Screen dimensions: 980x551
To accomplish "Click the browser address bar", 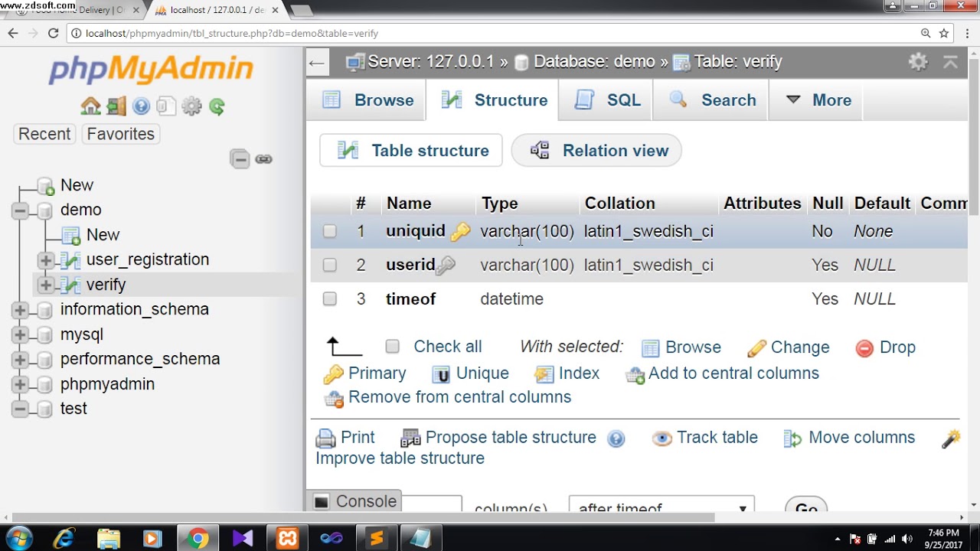I will click(490, 33).
